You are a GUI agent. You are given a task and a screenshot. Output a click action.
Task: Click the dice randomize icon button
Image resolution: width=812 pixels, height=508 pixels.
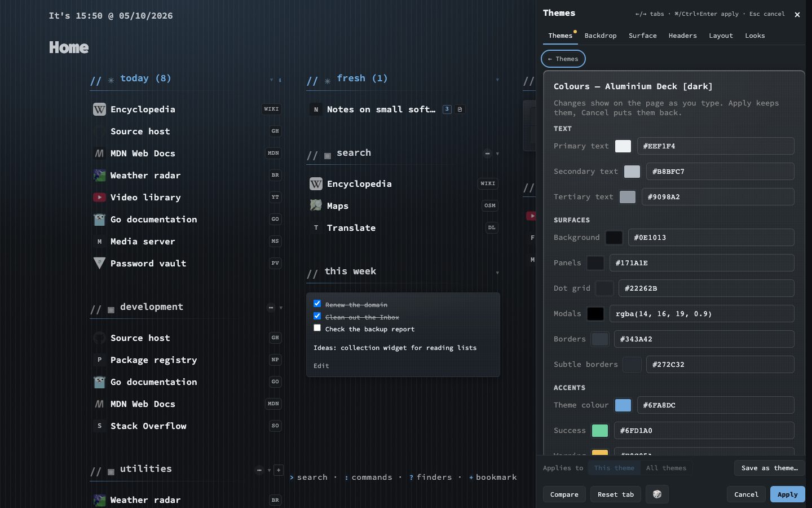(657, 494)
